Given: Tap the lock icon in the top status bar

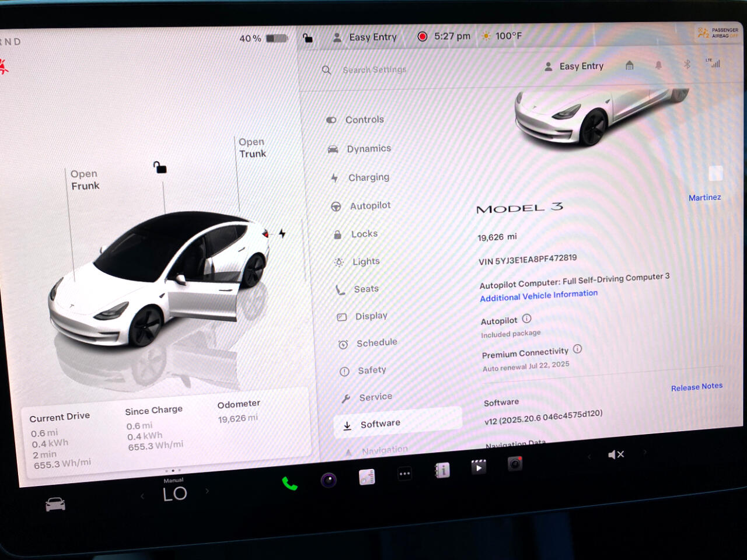Looking at the screenshot, I should 308,38.
